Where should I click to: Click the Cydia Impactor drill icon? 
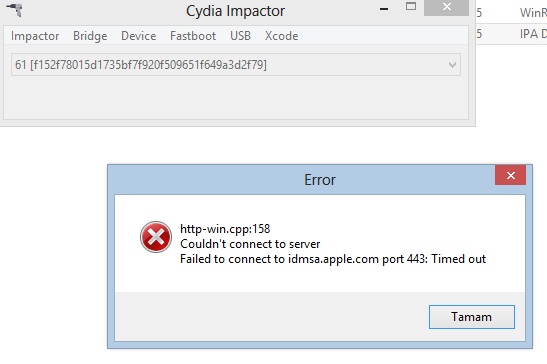point(15,9)
